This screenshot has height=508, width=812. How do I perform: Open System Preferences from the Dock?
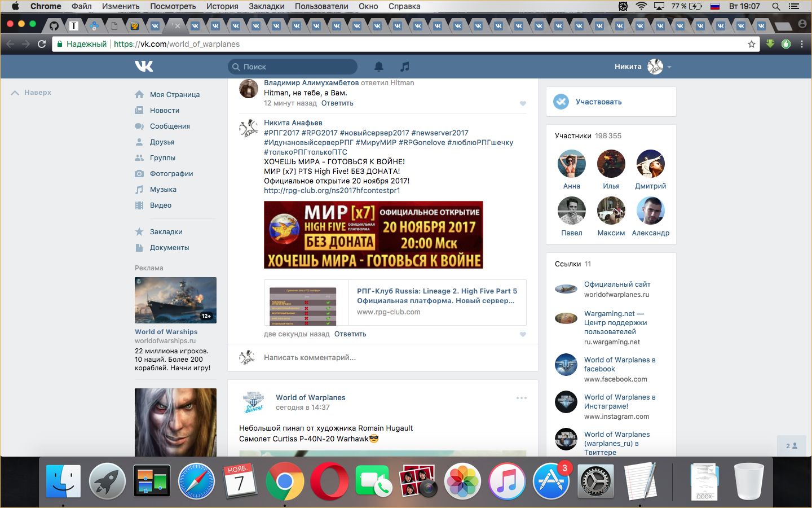point(595,481)
